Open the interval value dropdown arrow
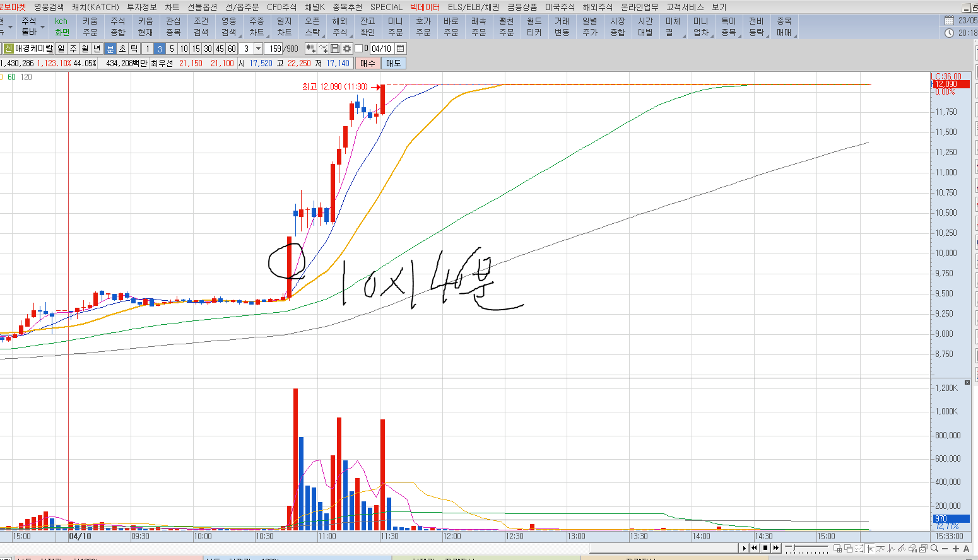The image size is (978, 560). (x=258, y=49)
